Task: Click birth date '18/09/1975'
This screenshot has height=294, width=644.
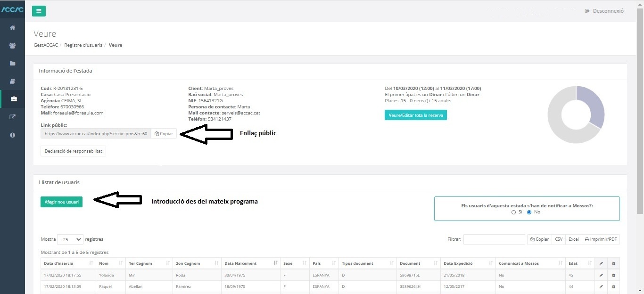Action: (x=236, y=286)
